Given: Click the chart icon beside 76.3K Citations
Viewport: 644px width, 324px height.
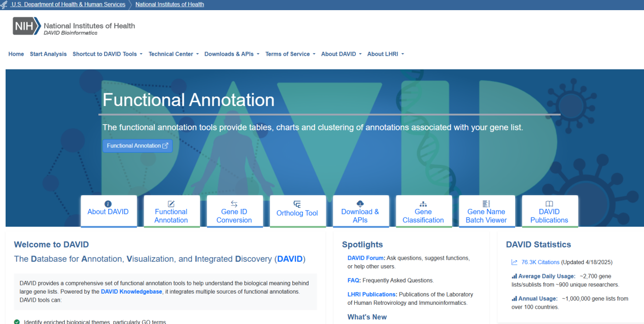Looking at the screenshot, I should 515,263.
